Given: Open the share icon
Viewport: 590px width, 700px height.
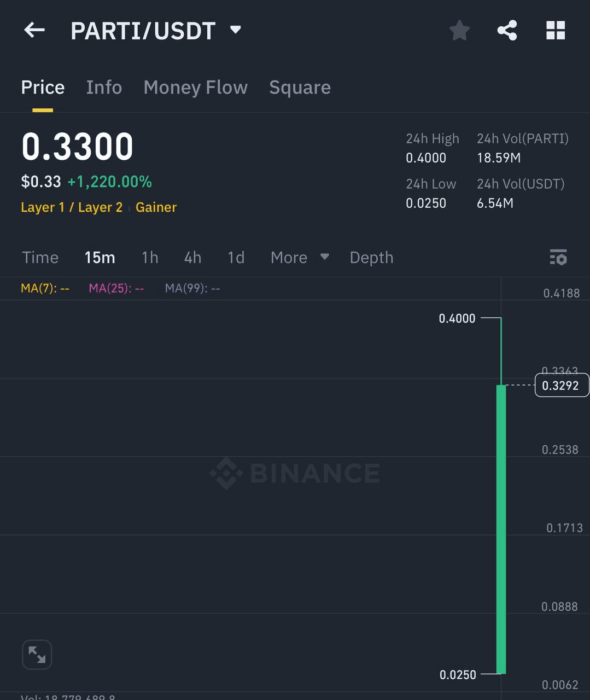Looking at the screenshot, I should point(507,30).
